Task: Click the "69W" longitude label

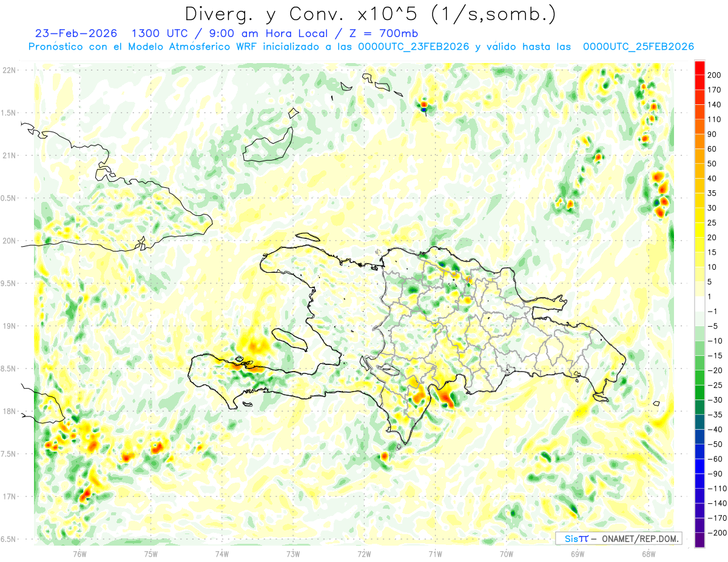Action: click(578, 554)
